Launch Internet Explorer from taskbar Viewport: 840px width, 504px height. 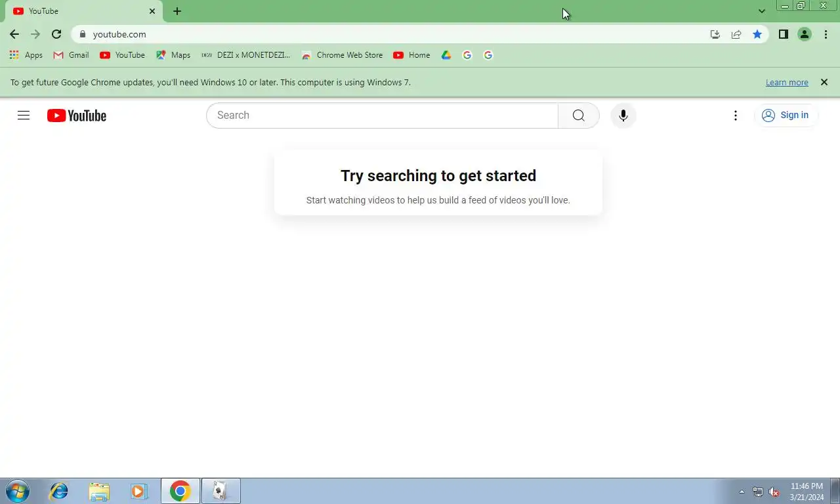tap(59, 491)
